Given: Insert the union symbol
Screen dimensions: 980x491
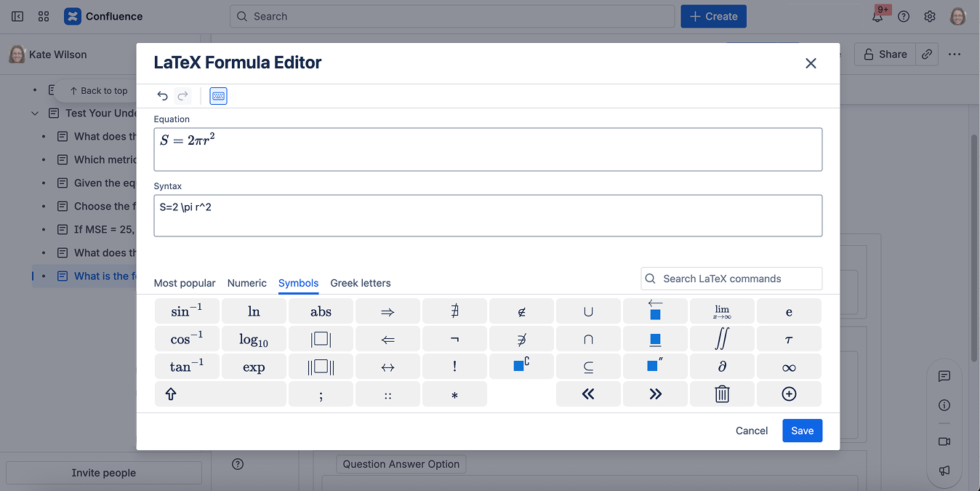Looking at the screenshot, I should (588, 312).
